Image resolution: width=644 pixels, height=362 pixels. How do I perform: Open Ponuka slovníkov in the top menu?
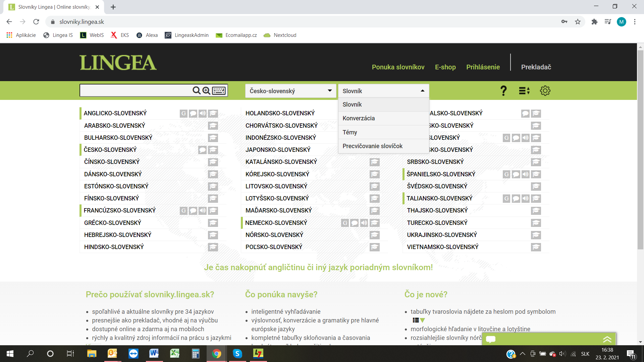tap(398, 67)
